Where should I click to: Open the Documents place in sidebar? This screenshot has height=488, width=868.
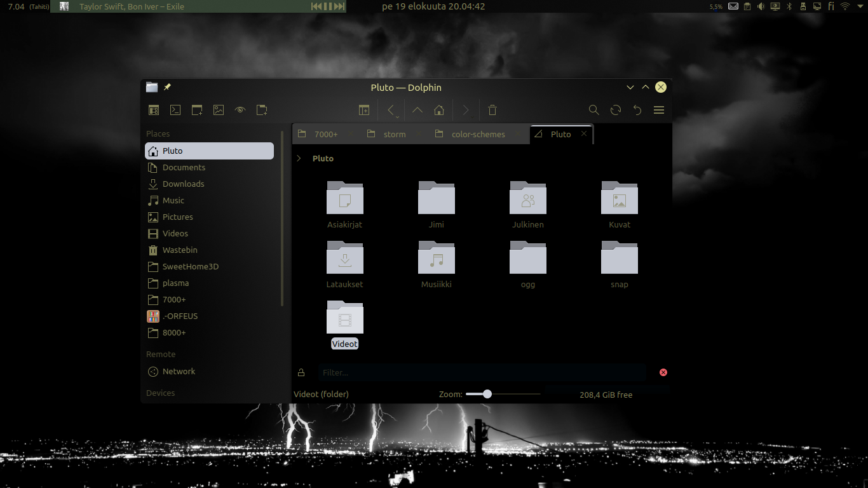tap(184, 167)
